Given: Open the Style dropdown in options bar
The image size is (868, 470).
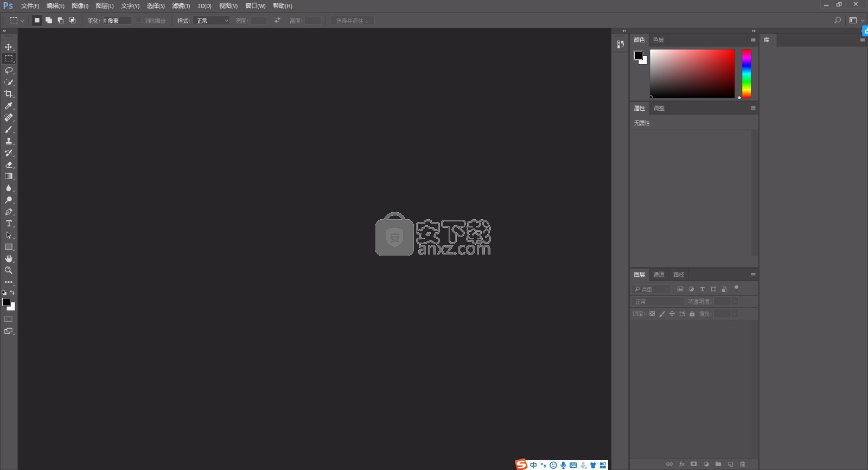Looking at the screenshot, I should [211, 21].
